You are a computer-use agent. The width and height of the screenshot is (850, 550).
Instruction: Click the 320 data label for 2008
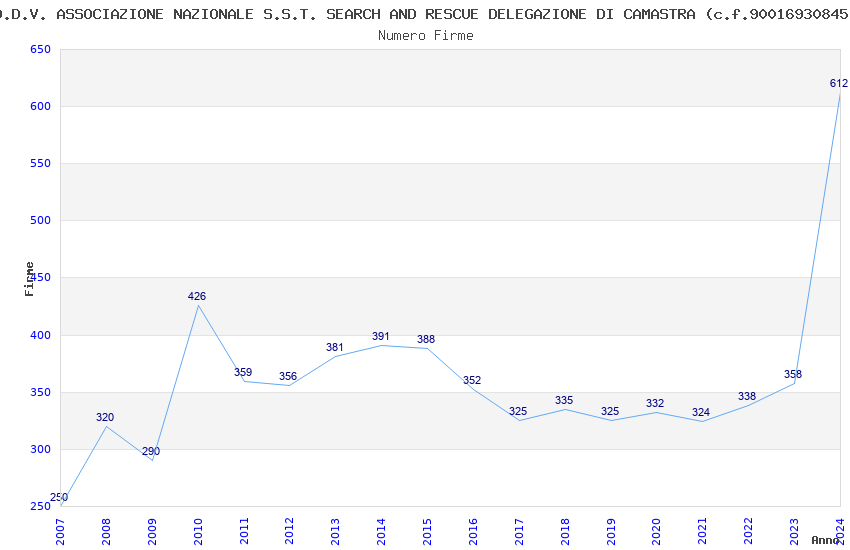[105, 417]
